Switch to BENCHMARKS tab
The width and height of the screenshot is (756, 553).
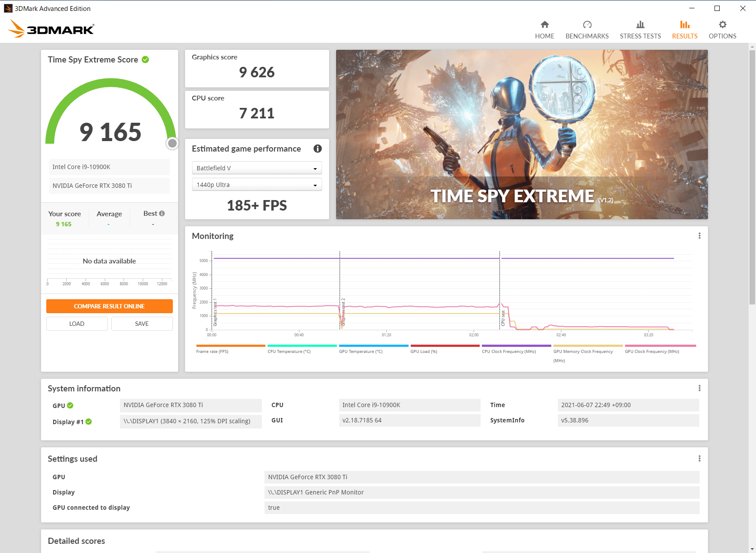(x=587, y=36)
